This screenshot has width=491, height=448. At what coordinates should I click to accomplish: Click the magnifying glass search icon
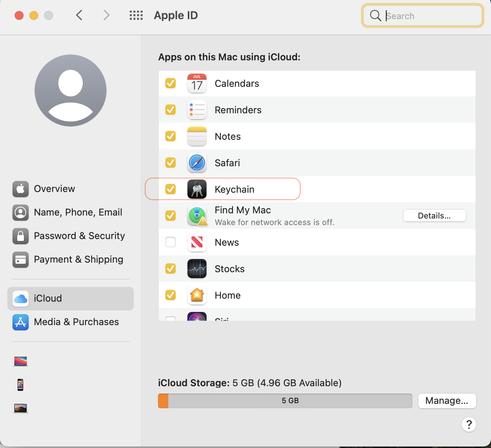click(375, 16)
